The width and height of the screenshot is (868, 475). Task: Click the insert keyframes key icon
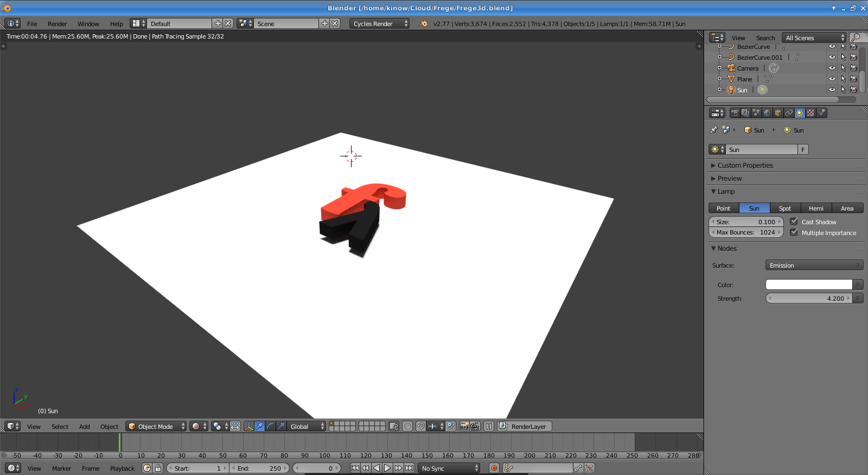click(x=578, y=468)
